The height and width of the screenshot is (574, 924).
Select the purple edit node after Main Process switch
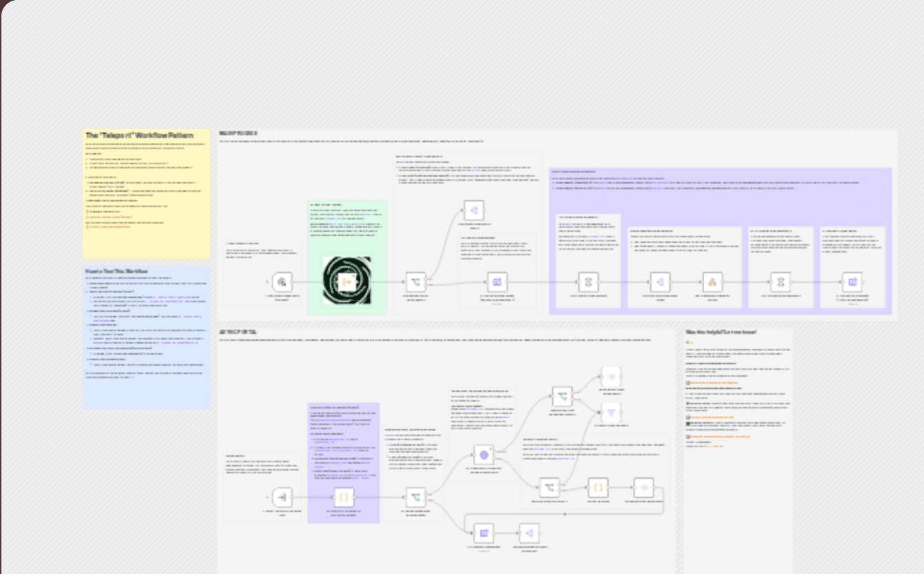[497, 281]
